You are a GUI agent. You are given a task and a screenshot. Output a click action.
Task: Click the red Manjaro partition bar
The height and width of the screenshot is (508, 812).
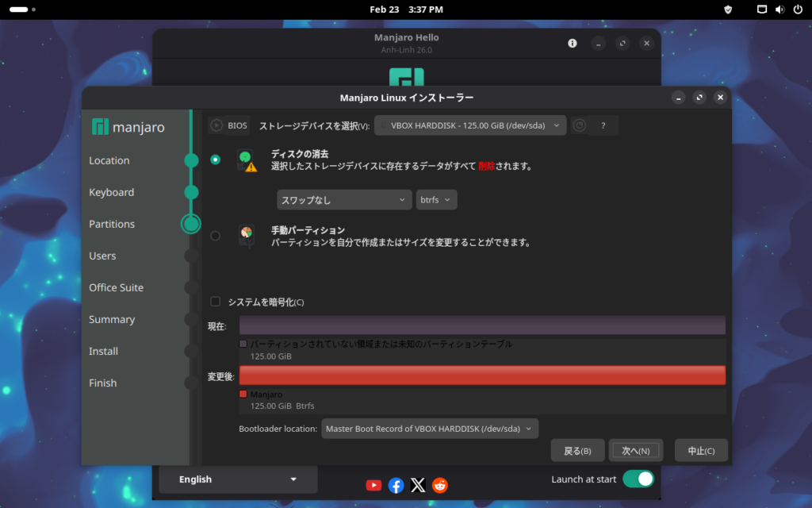482,375
